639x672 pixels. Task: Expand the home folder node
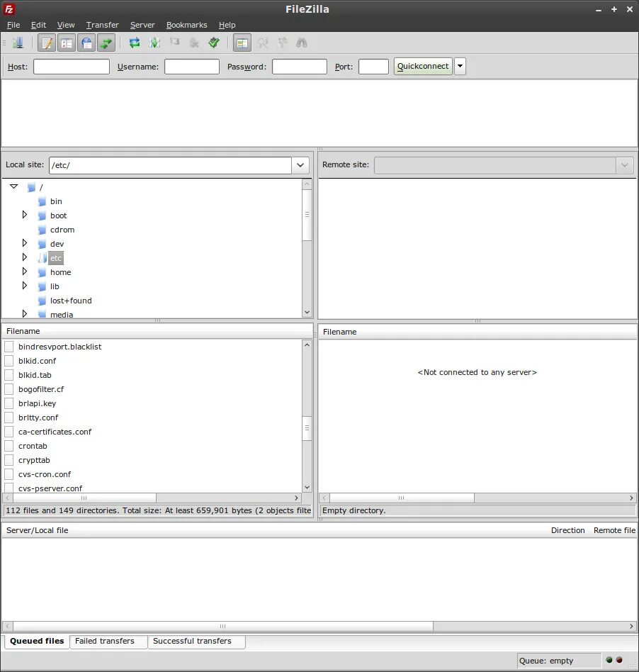point(24,271)
